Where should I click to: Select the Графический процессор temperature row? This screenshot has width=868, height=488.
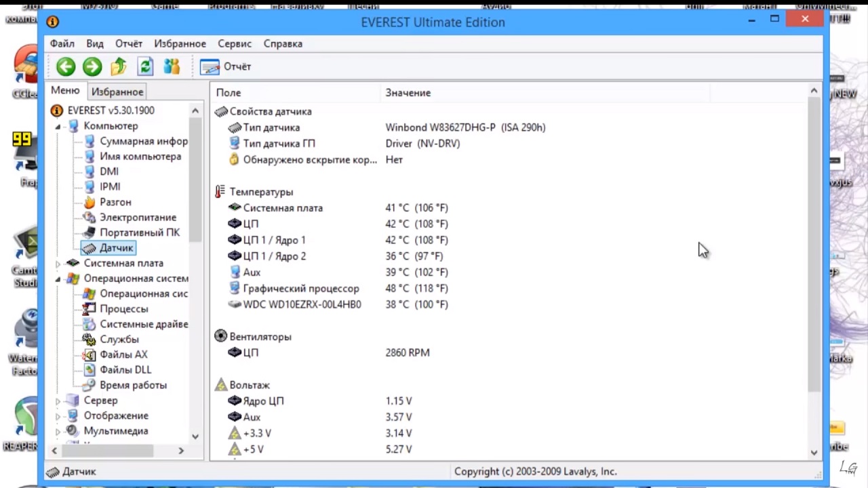(301, 289)
